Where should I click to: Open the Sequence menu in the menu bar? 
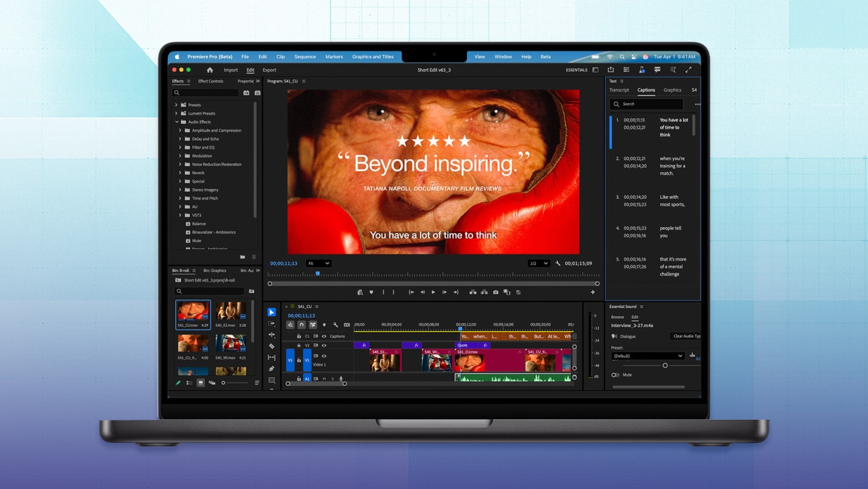coord(305,57)
